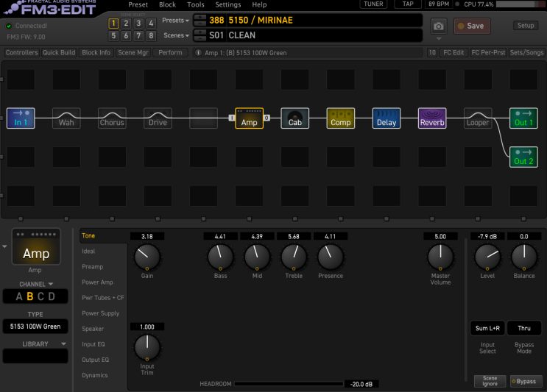Image resolution: width=547 pixels, height=392 pixels.
Task: Open the Settings menu
Action: pyautogui.click(x=228, y=5)
